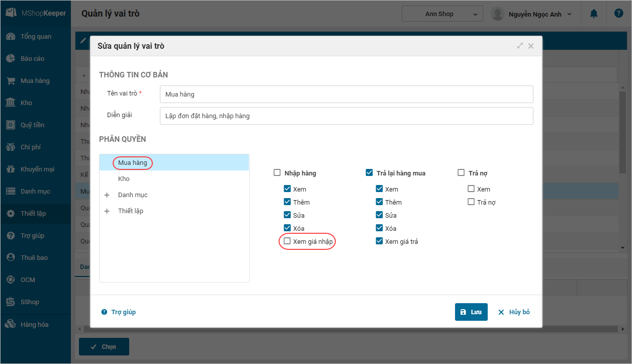The height and width of the screenshot is (364, 632).
Task: Toggle the Nhập hàng group checkbox
Action: point(277,173)
